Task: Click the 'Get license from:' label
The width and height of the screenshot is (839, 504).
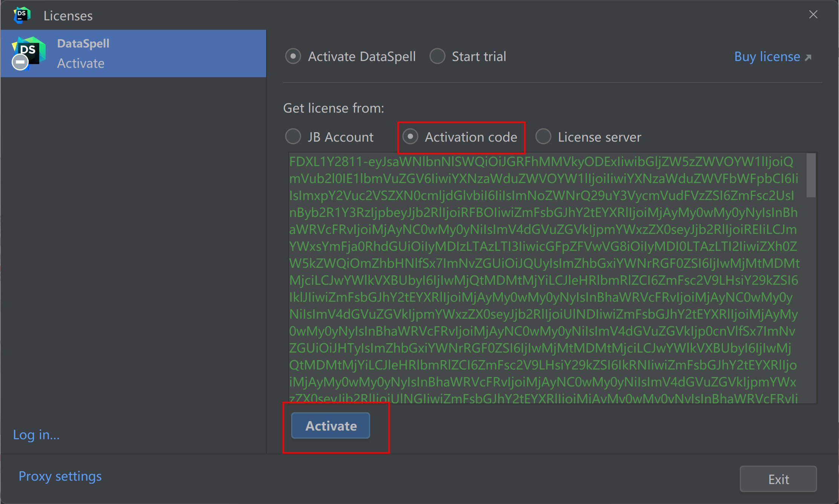Action: (334, 108)
